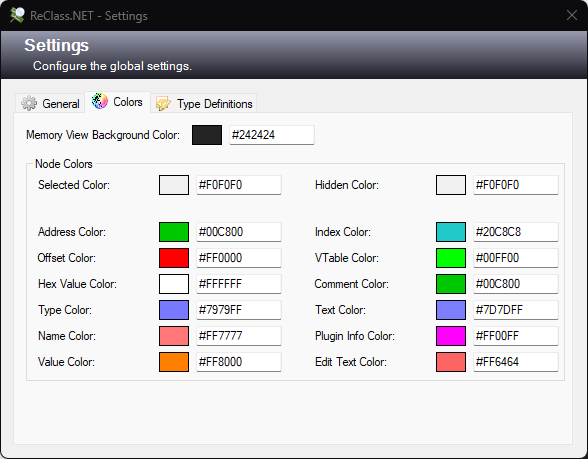Edit the Address Color hex value
The image size is (588, 459).
pyautogui.click(x=239, y=232)
